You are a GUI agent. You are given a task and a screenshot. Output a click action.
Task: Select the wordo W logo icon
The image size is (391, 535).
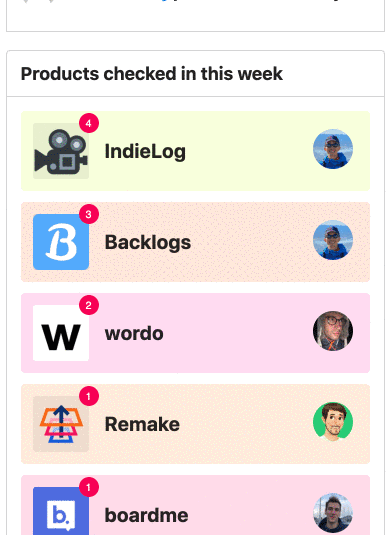pyautogui.click(x=61, y=333)
